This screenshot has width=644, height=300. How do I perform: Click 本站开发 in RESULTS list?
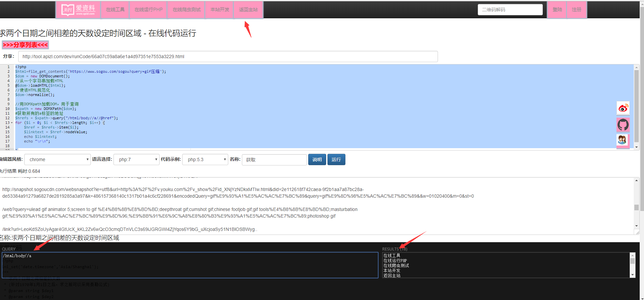[x=392, y=270]
